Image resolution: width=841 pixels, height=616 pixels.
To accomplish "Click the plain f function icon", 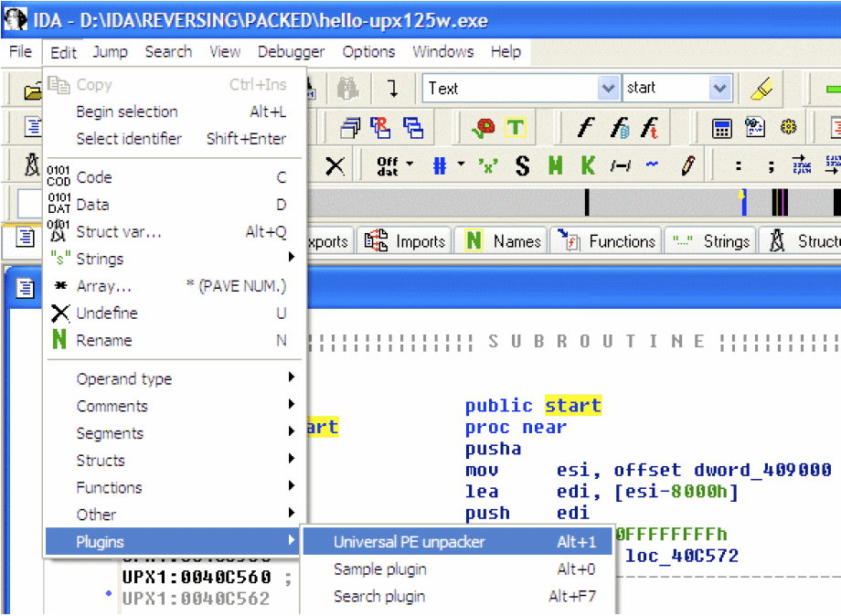I will point(585,128).
